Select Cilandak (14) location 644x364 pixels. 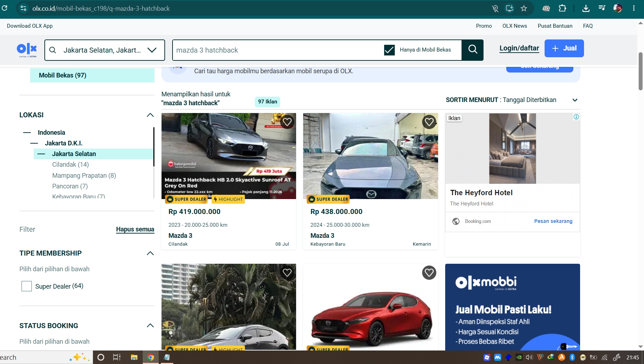point(70,165)
